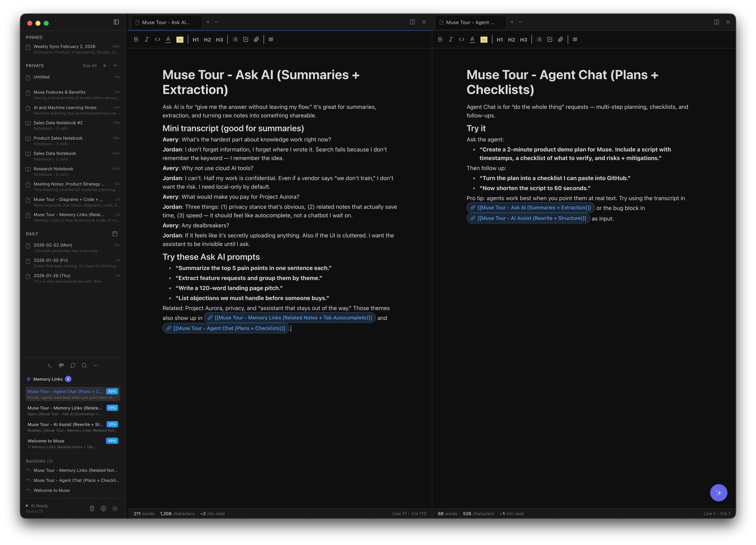Open the tab list chevron beside the plus button
This screenshot has height=545, width=756.
click(x=216, y=22)
